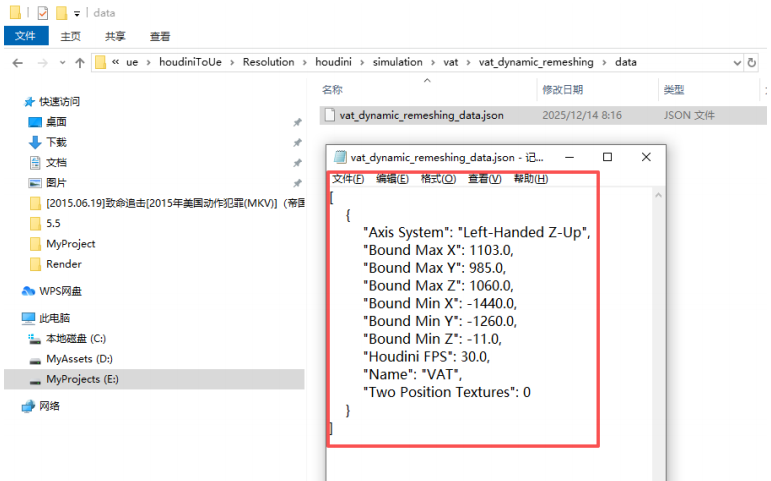Open Notepad's 格式(O) menu

coord(438,179)
